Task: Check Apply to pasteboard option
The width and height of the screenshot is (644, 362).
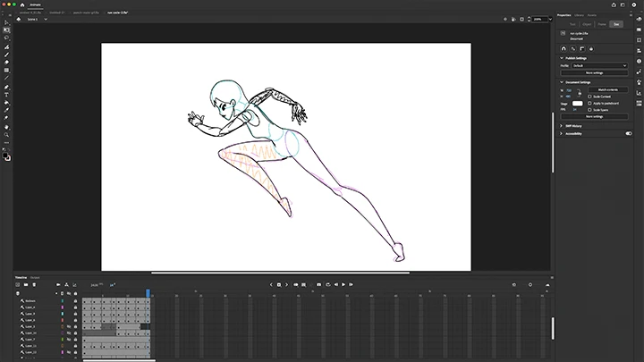Action: [x=589, y=103]
